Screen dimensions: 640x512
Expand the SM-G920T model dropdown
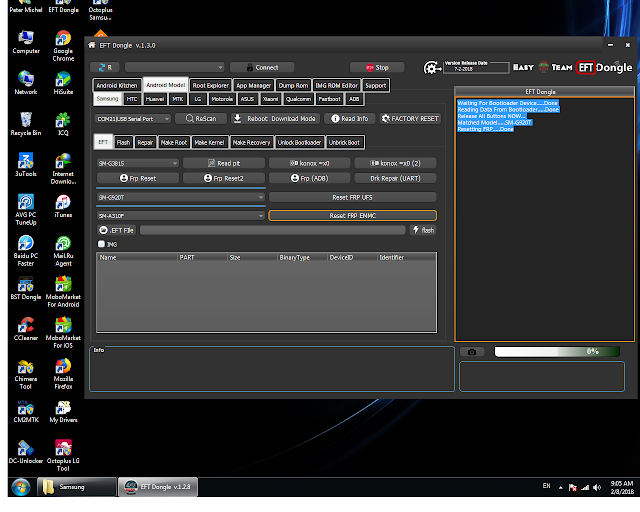pyautogui.click(x=181, y=198)
